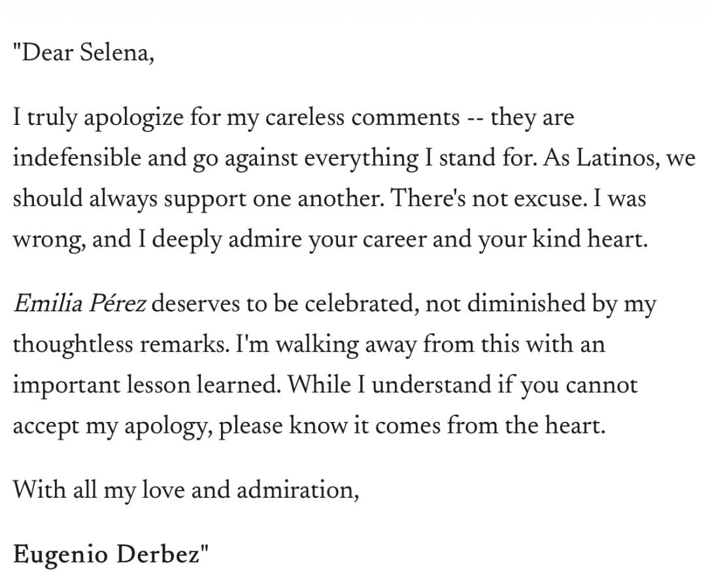Click the italic Emilia Pérez title
The height and width of the screenshot is (588, 706).
[x=80, y=305]
